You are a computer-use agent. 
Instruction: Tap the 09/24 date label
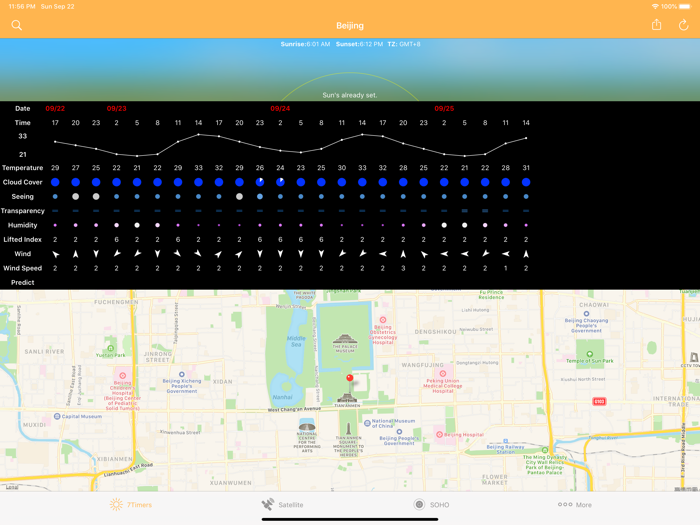pyautogui.click(x=280, y=108)
